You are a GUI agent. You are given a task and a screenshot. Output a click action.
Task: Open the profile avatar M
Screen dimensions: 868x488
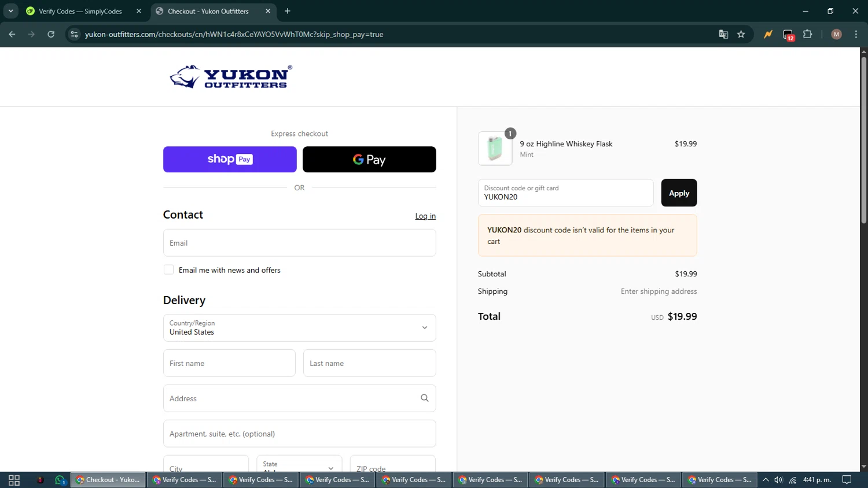coord(836,34)
